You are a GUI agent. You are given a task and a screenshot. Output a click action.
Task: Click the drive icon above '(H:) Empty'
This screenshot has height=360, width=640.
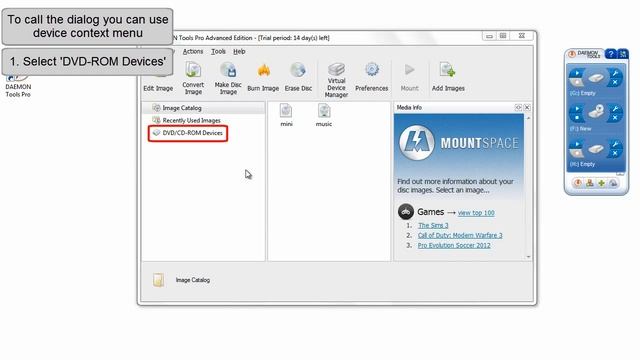(596, 149)
